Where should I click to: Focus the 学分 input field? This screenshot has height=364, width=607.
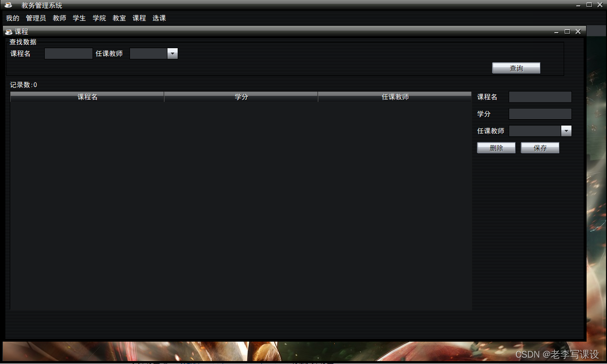(x=540, y=114)
